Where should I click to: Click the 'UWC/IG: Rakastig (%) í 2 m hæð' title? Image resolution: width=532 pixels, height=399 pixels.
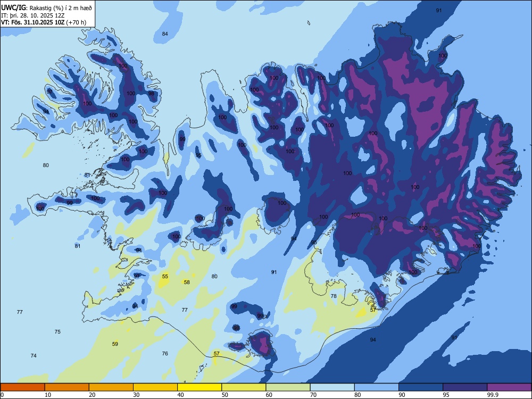coord(46,8)
